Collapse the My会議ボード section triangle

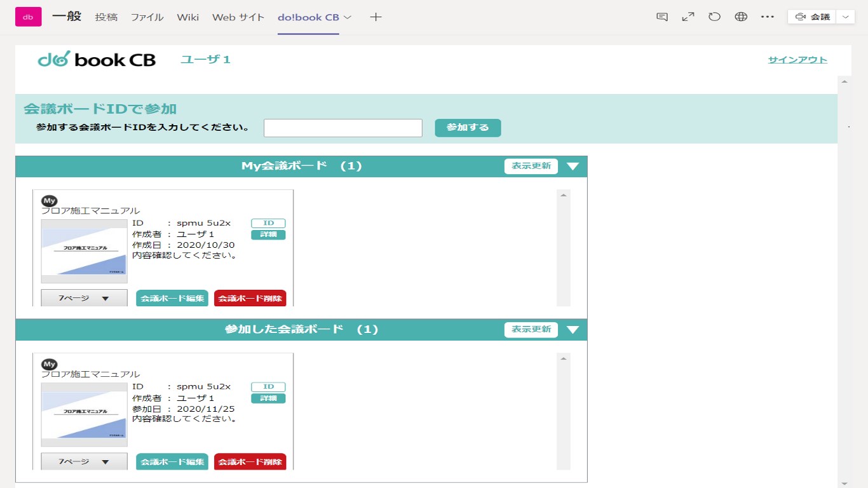coord(573,166)
